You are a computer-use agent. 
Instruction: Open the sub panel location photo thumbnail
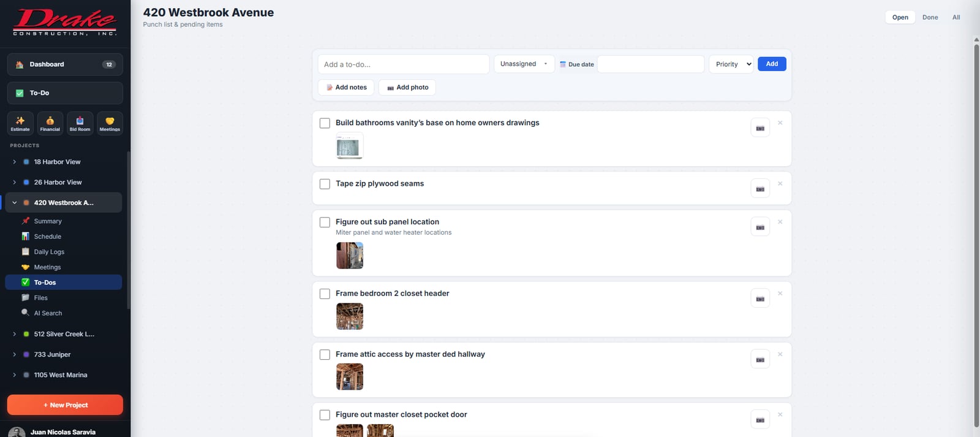pos(350,256)
